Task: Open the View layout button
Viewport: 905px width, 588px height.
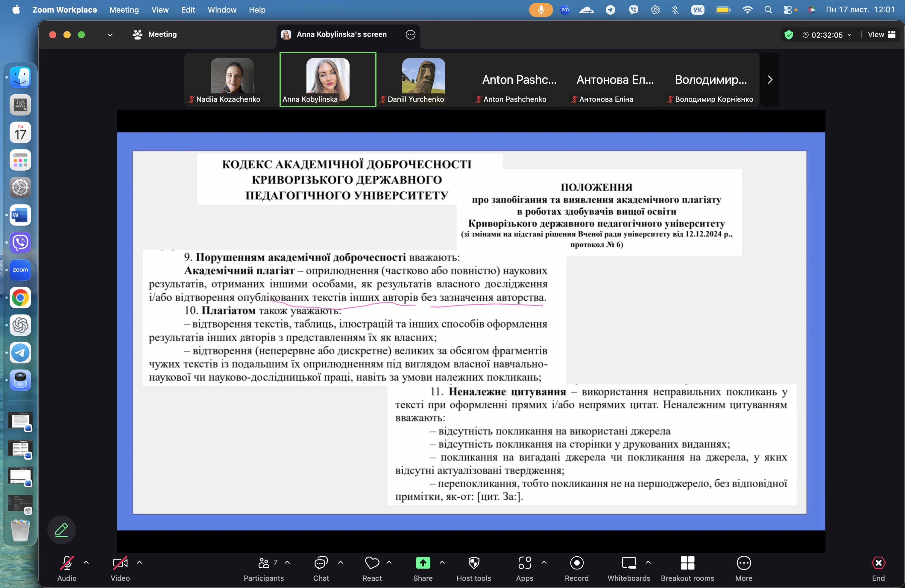Action: 881,35
